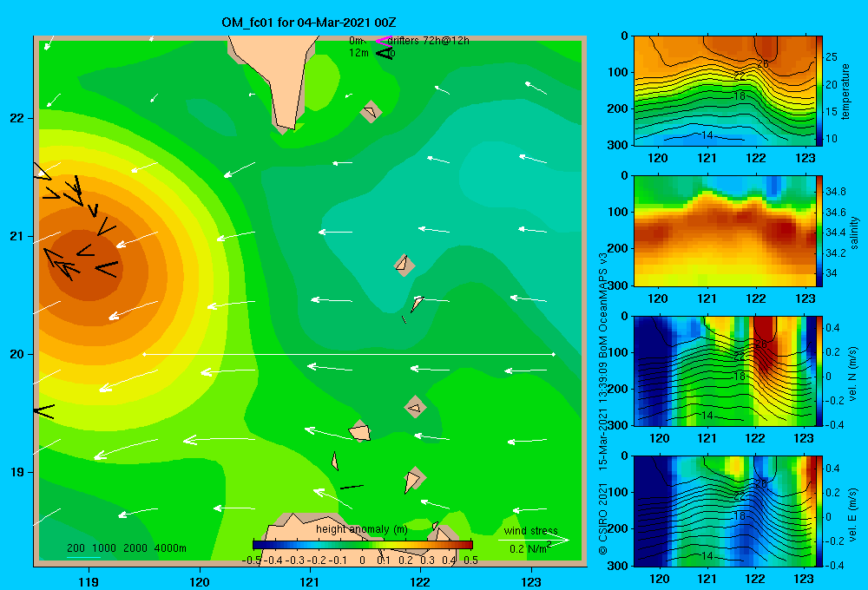Screen dimensions: 868x590
Task: Click latitude label 20 on the main map
Action: click(x=16, y=354)
